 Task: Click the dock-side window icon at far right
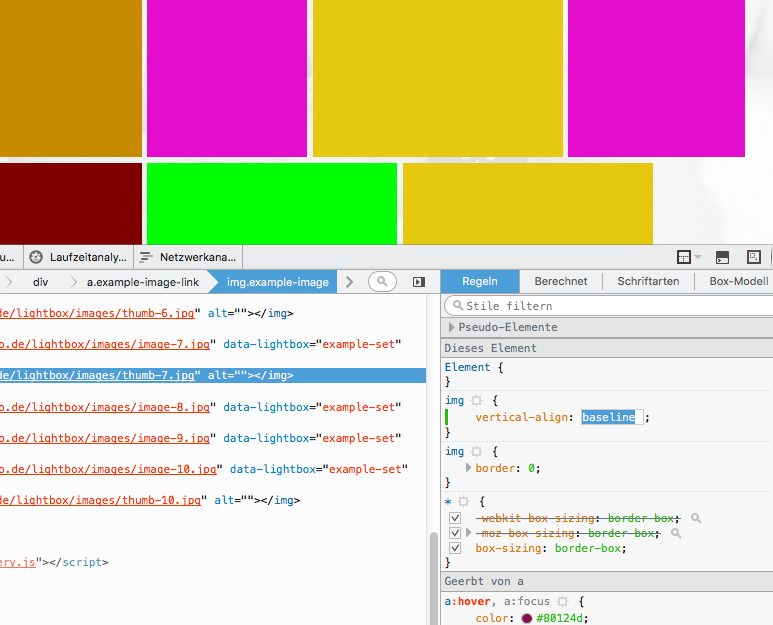[x=754, y=257]
